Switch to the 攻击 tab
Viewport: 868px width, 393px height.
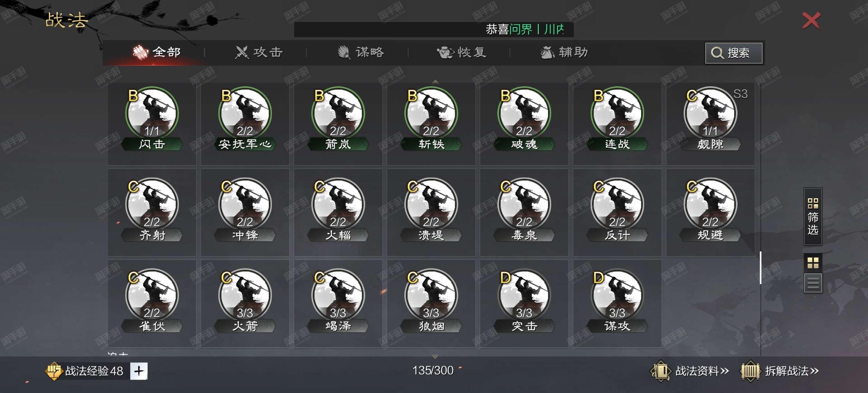(x=259, y=52)
